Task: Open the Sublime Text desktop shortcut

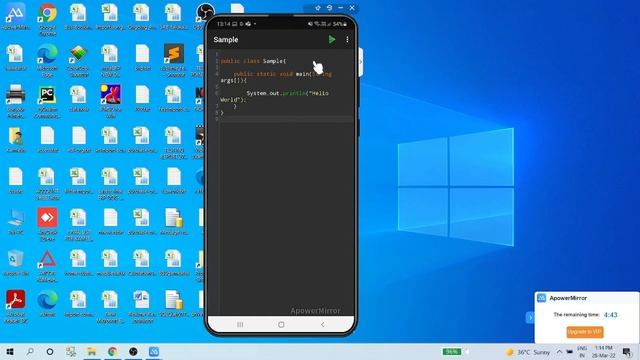Action: coord(174,60)
